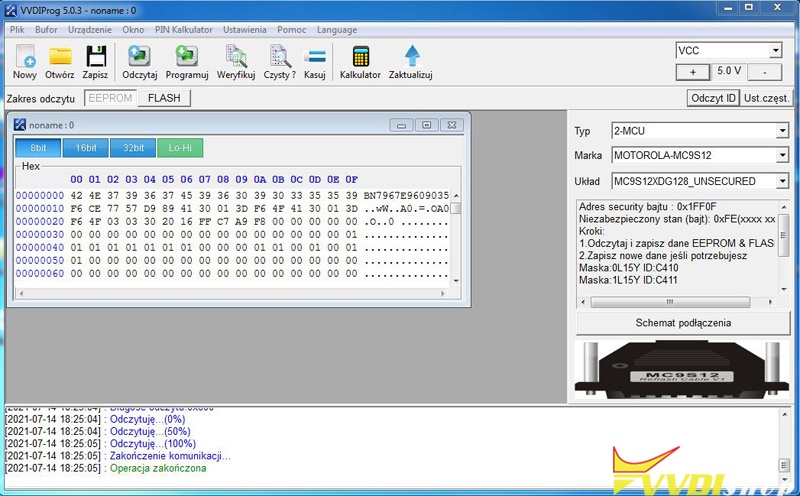Viewport: 800px width, 496px height.
Task: Open the PIN Kalkulator menu
Action: point(184,30)
